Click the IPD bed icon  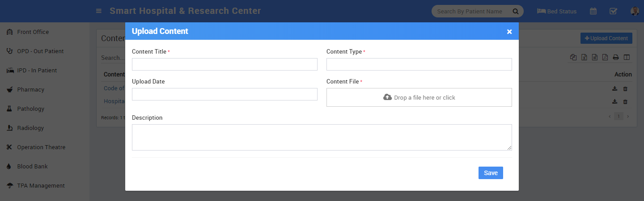[9, 71]
